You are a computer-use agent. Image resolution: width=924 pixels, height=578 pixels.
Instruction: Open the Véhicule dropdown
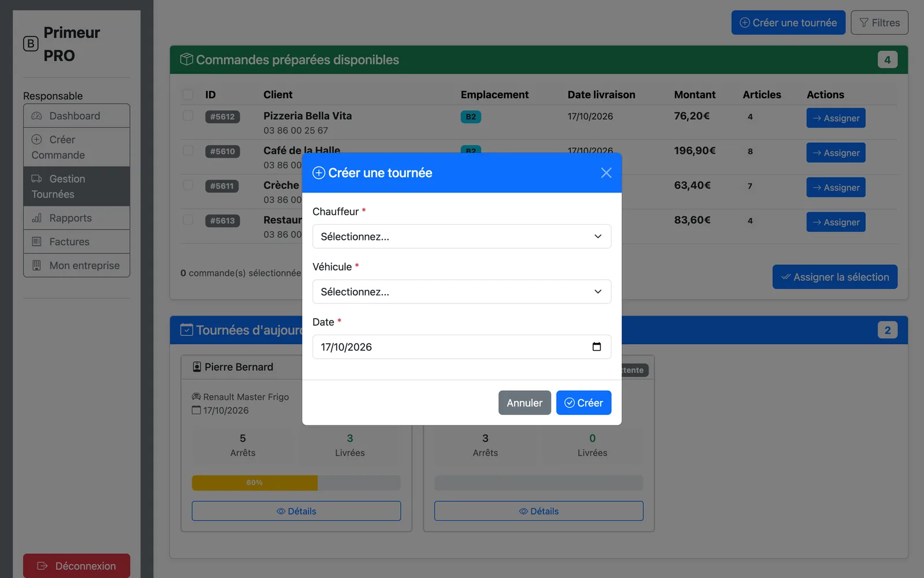(461, 292)
